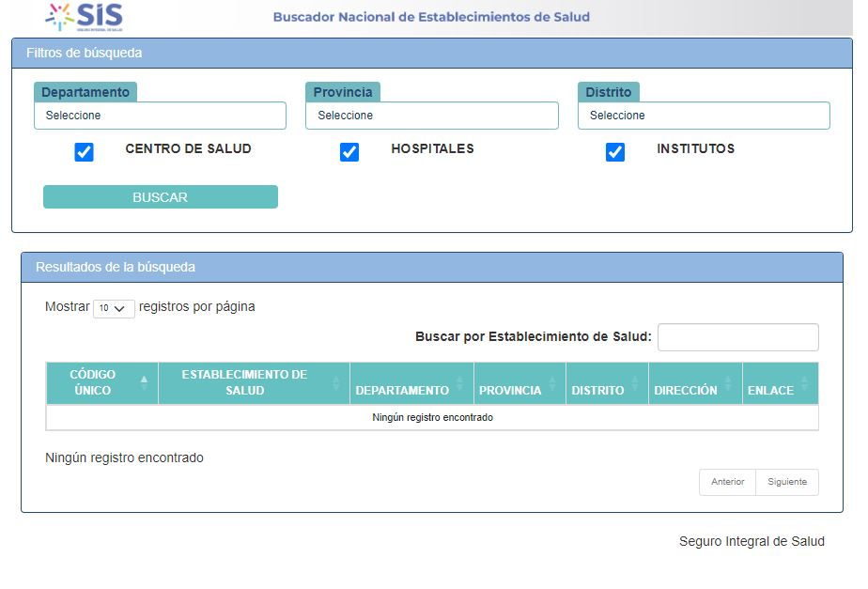Open the records per page dropdown
This screenshot has width=868, height=589.
114,308
